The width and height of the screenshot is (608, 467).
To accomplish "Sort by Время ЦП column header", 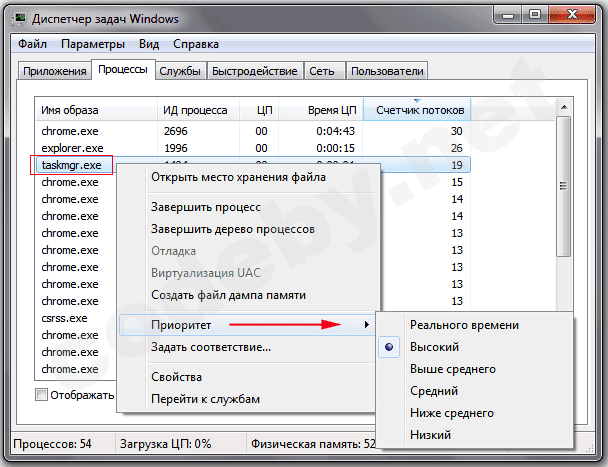I will point(321,110).
